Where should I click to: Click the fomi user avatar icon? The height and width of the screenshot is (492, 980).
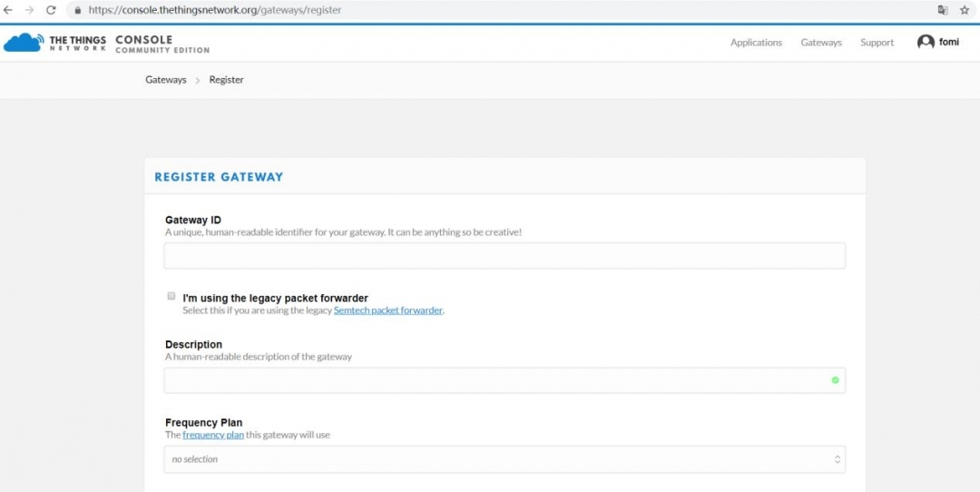coord(926,42)
